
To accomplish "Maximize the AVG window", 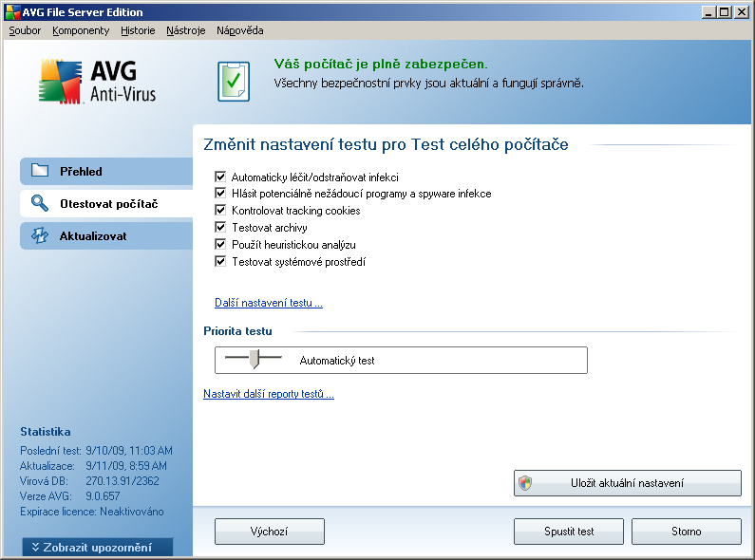I will click(x=724, y=12).
